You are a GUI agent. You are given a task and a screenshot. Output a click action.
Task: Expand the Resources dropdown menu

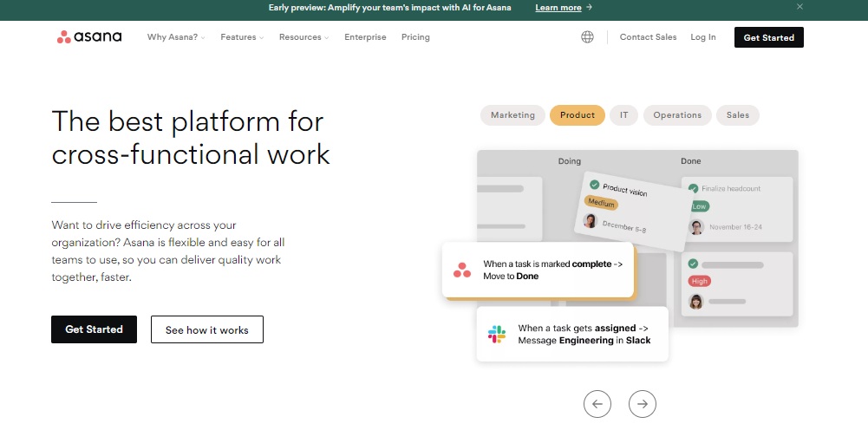tap(303, 37)
